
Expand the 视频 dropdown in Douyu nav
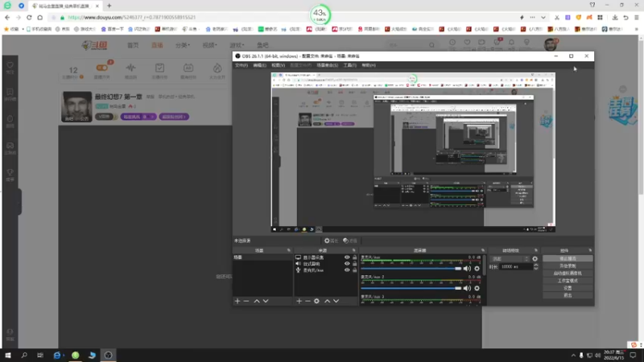pos(210,45)
